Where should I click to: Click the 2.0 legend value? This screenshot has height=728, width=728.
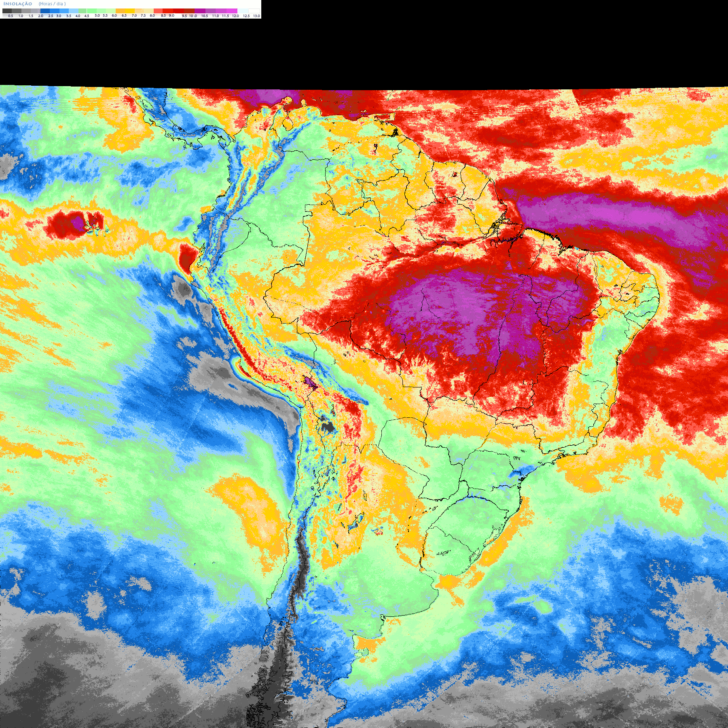click(41, 16)
